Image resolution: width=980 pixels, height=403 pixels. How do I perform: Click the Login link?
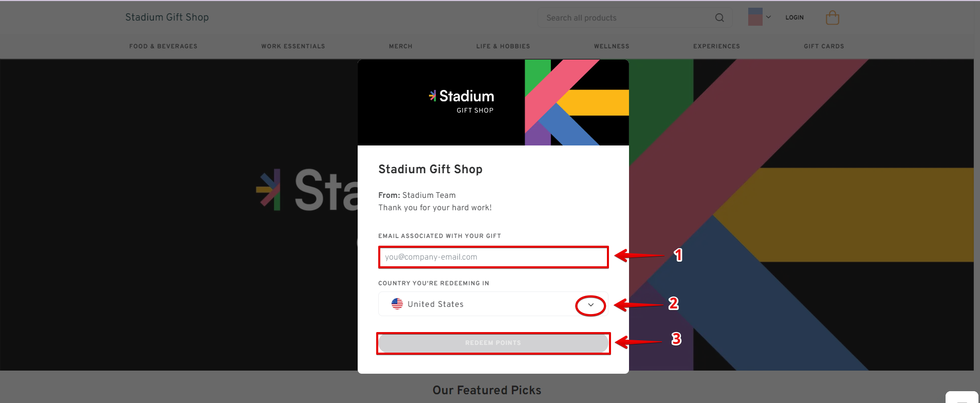tap(794, 17)
